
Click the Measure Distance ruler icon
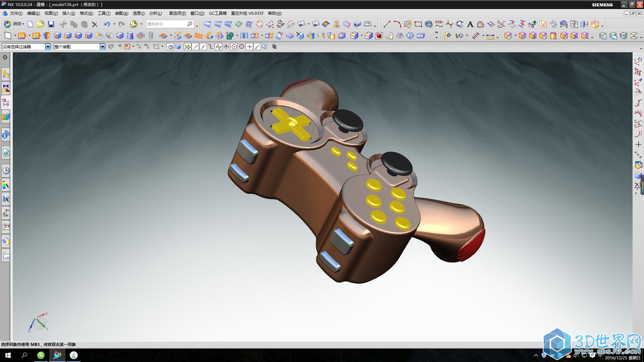[490, 36]
